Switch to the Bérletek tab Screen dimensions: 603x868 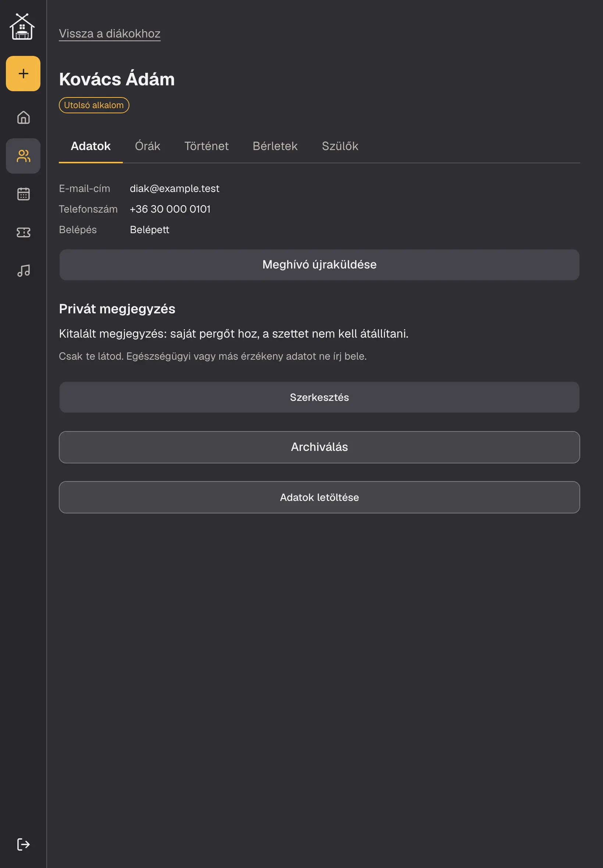(275, 146)
